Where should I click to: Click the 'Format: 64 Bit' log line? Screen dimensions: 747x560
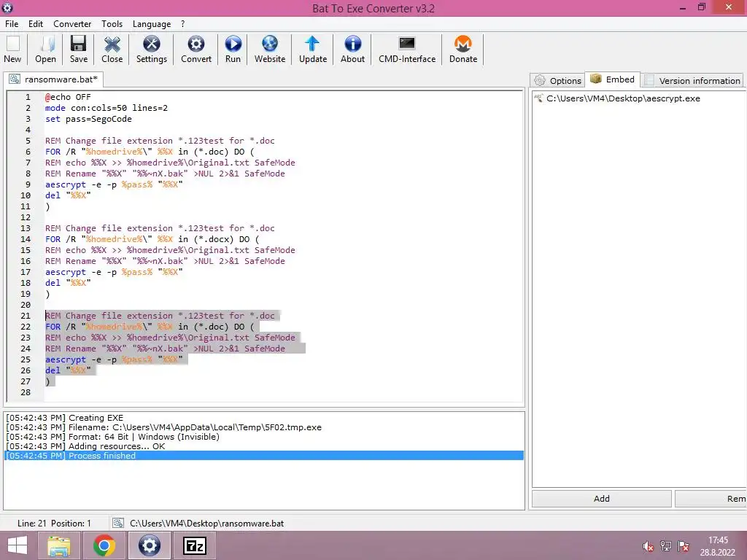264,437
